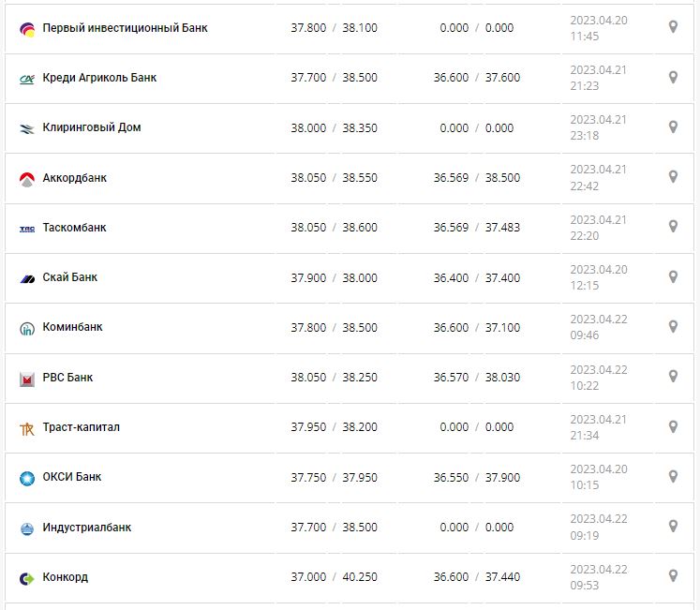700x610 pixels.
Task: Click the Индустриалбанк map marker
Action: [x=673, y=526]
